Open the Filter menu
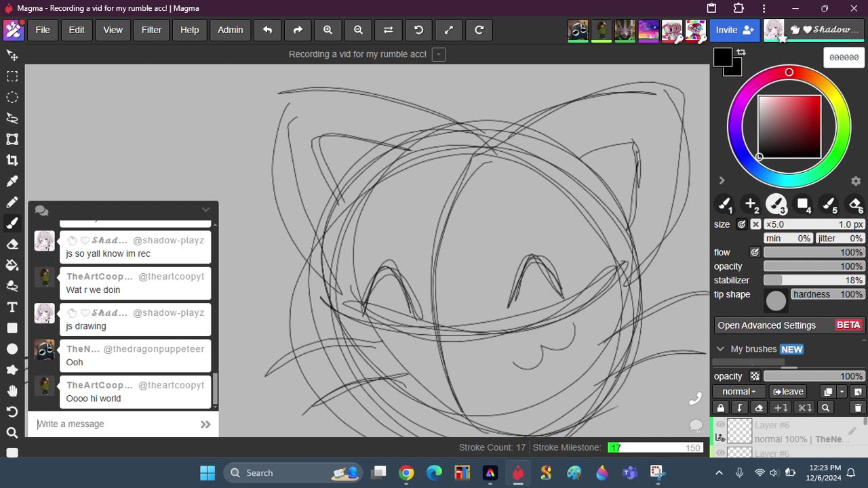 pos(151,30)
